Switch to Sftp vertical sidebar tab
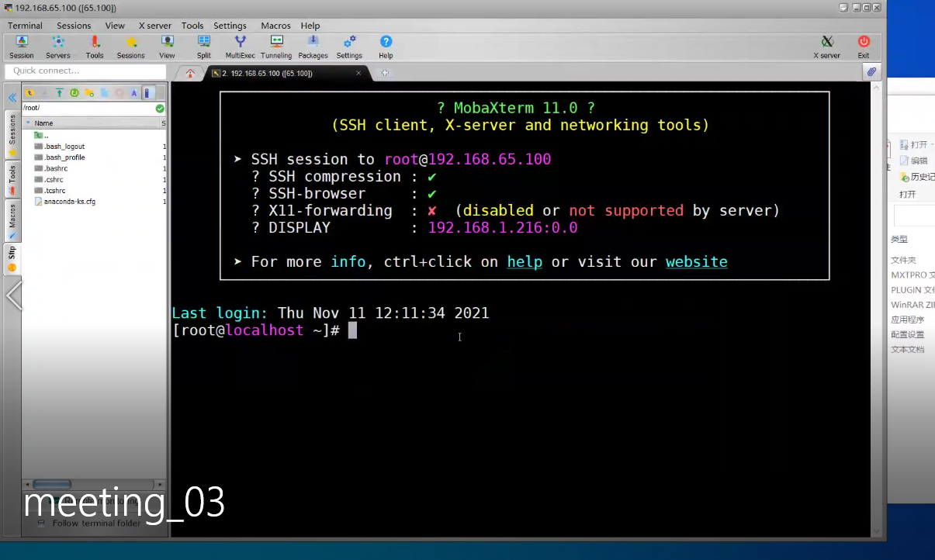The height and width of the screenshot is (560, 935). click(x=12, y=258)
